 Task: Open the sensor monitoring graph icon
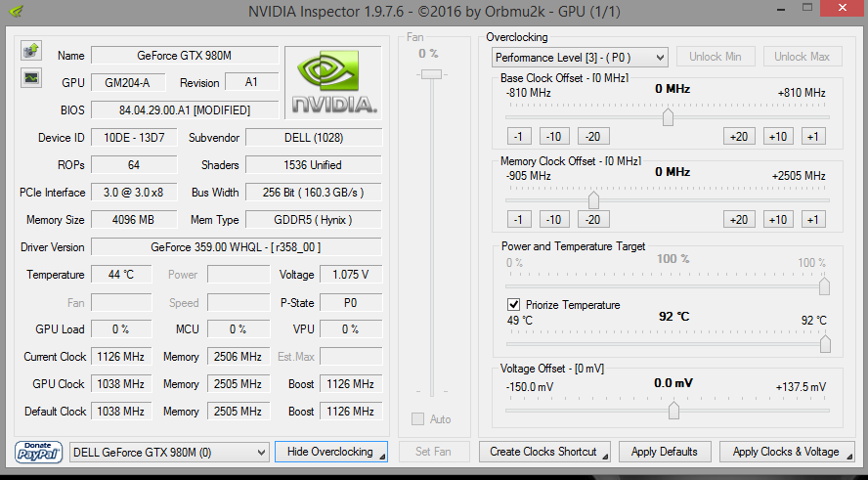(31, 77)
